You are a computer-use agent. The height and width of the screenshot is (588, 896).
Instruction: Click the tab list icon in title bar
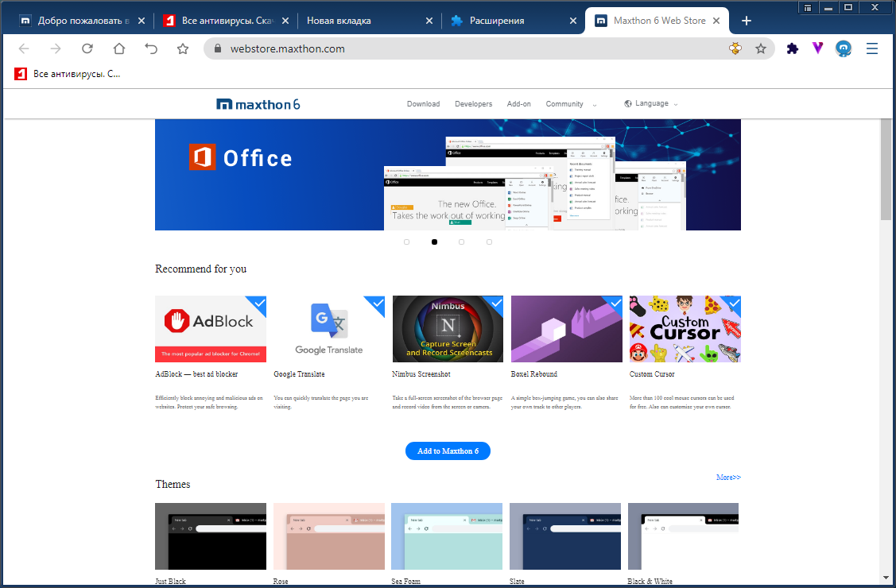pos(808,7)
